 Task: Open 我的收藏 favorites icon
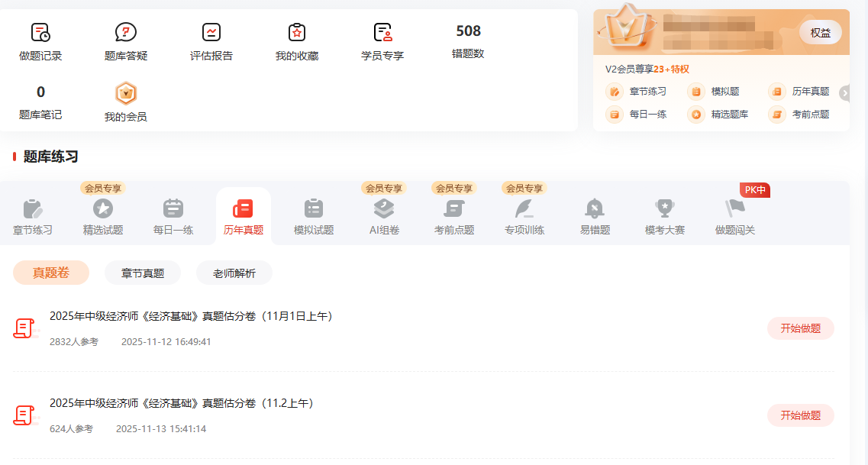click(x=297, y=33)
